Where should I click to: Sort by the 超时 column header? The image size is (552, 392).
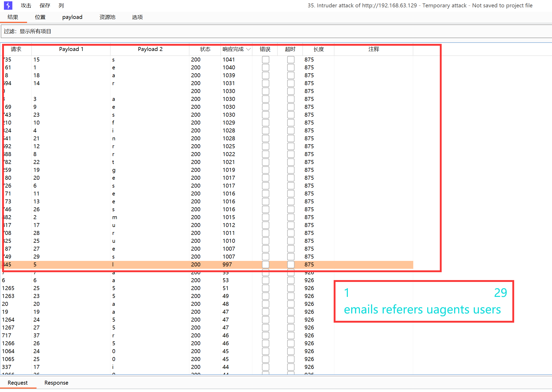click(290, 49)
